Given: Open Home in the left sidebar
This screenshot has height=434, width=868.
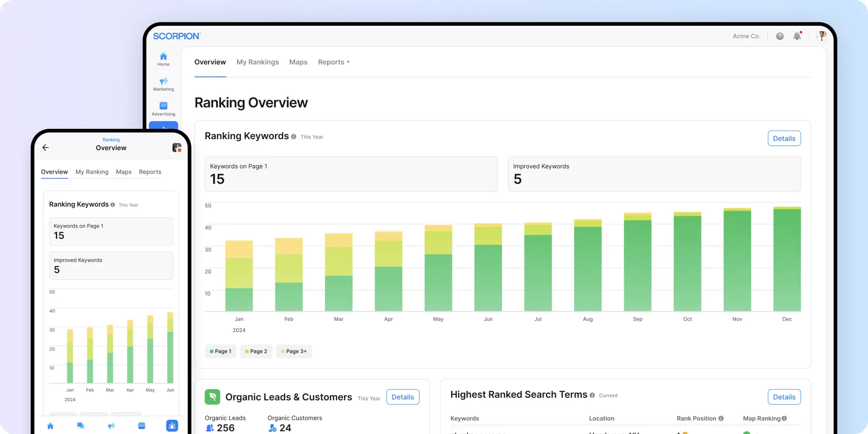Looking at the screenshot, I should [163, 59].
